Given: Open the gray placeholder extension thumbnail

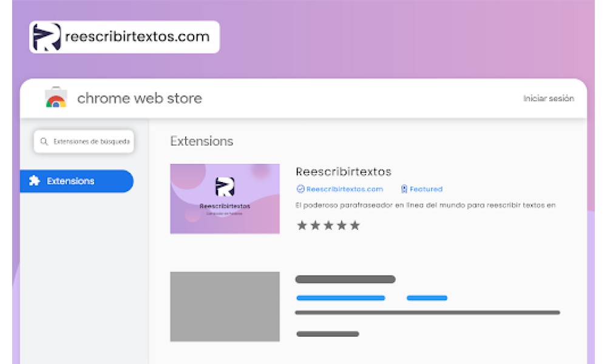Looking at the screenshot, I should point(225,306).
